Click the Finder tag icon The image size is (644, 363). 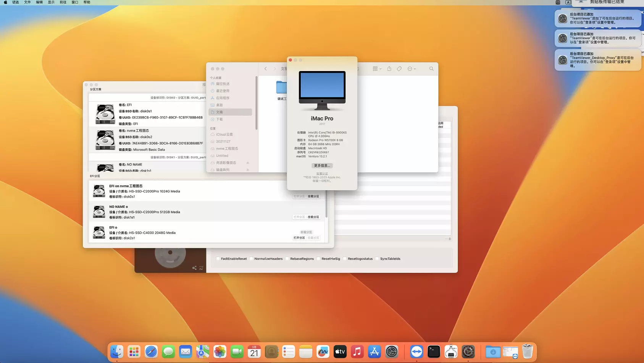pos(399,69)
